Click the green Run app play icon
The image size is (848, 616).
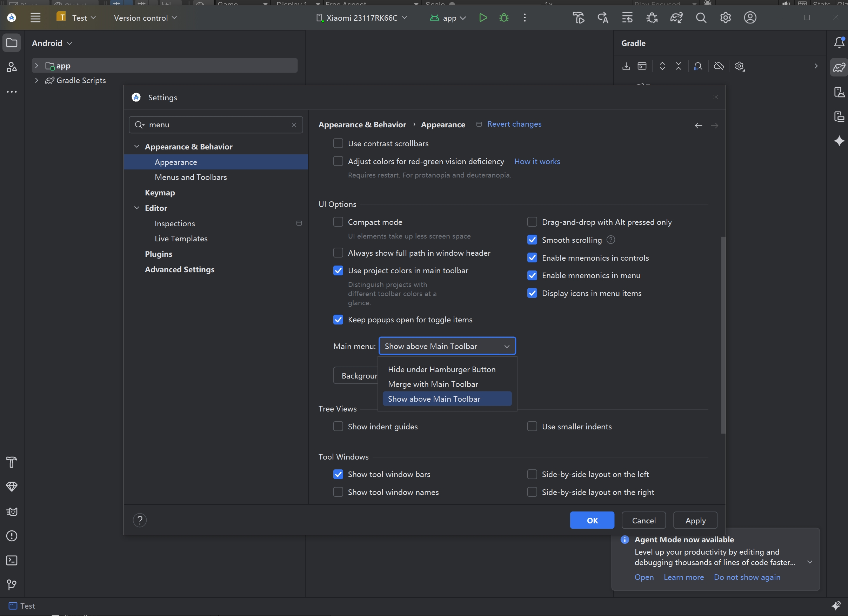point(483,18)
